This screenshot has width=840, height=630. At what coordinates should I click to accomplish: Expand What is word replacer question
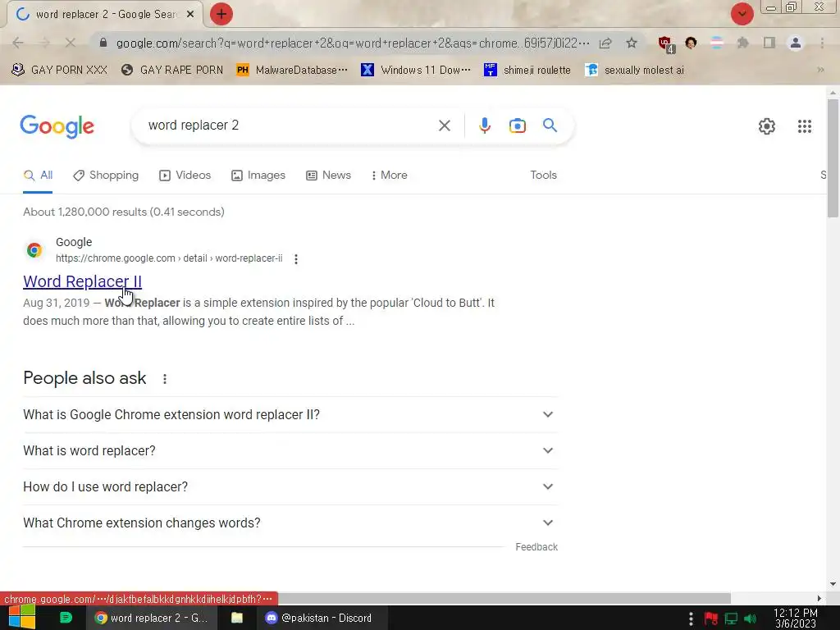[290, 450]
